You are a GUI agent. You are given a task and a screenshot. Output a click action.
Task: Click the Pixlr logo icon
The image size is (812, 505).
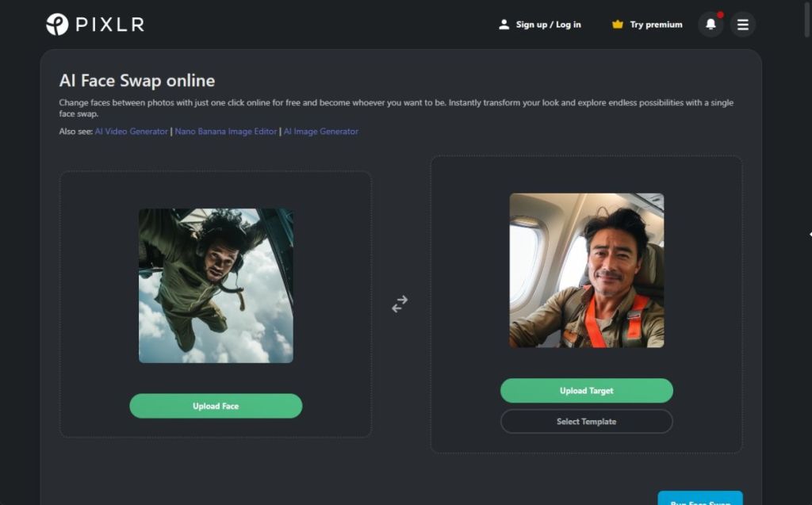57,25
